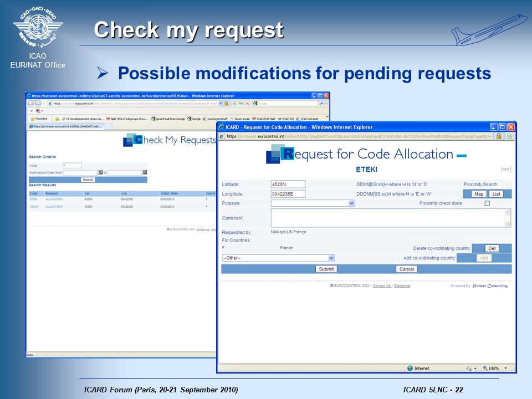Click the List proximity search button

coord(496,194)
